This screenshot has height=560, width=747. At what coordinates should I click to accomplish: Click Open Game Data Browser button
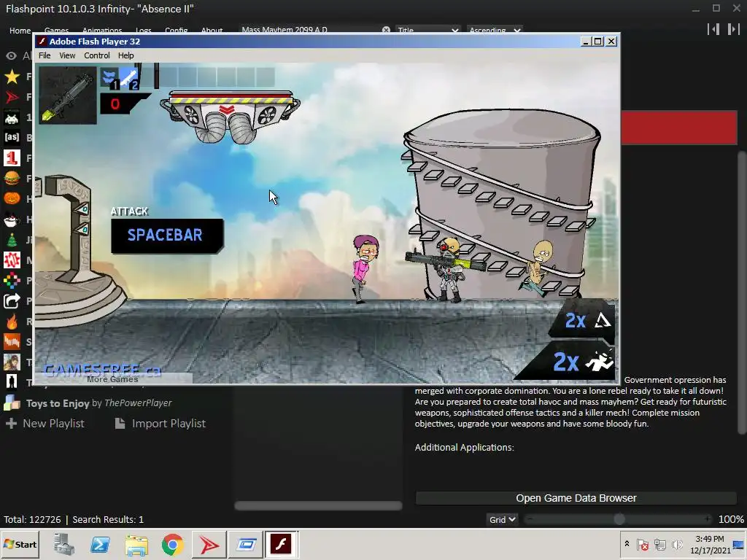[576, 498]
